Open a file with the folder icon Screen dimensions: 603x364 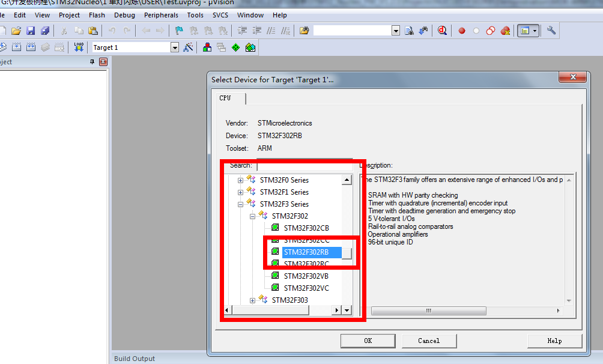pyautogui.click(x=16, y=31)
